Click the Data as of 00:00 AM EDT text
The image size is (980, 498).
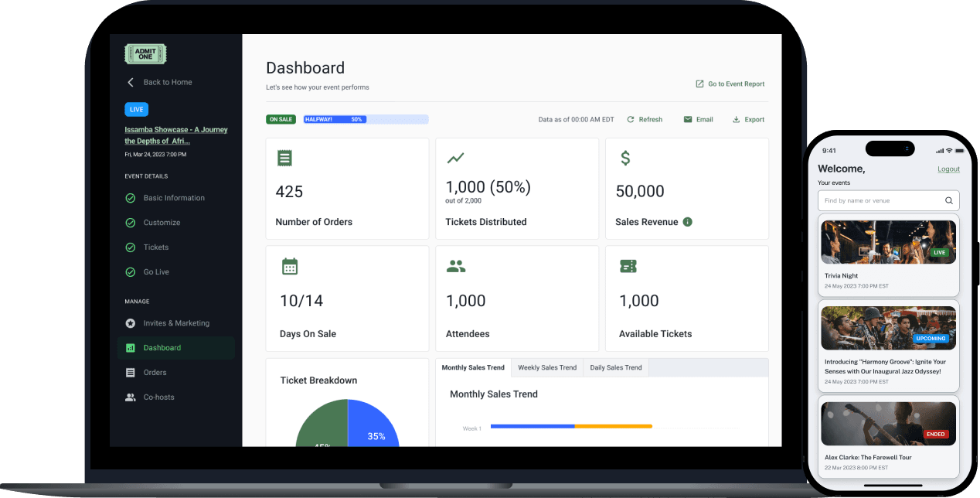[577, 119]
